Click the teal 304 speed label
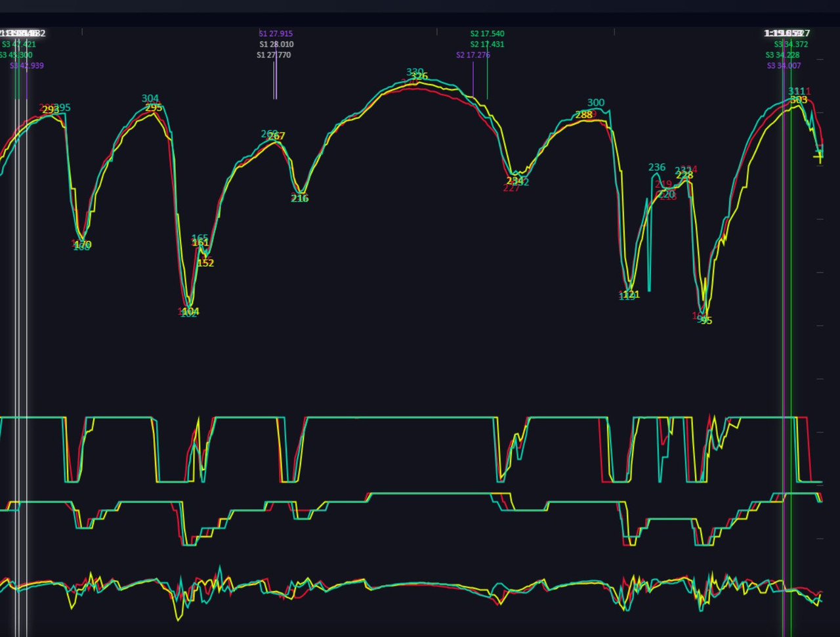The height and width of the screenshot is (637, 840). coord(150,99)
